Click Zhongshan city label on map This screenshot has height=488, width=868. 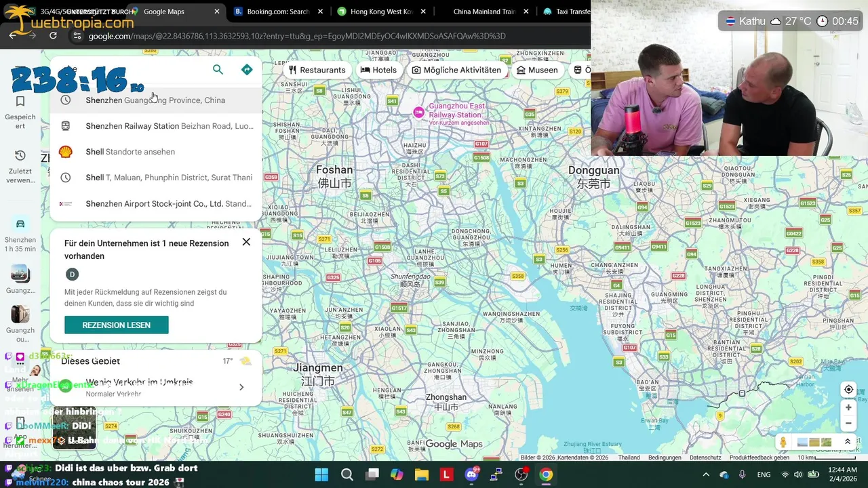tap(446, 401)
